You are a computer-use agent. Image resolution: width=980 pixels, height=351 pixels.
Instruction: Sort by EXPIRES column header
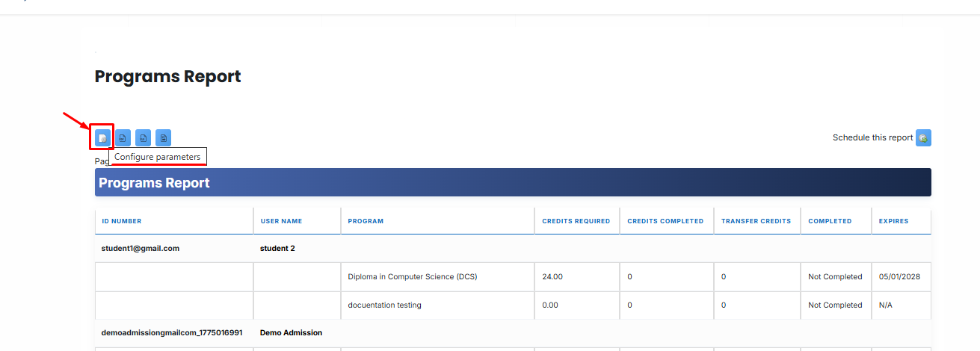coord(894,221)
